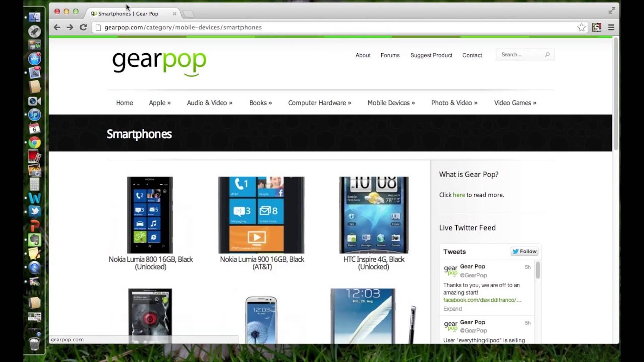The image size is (644, 362).
Task: Expand the first Gear Pop tweet
Action: tap(452, 309)
